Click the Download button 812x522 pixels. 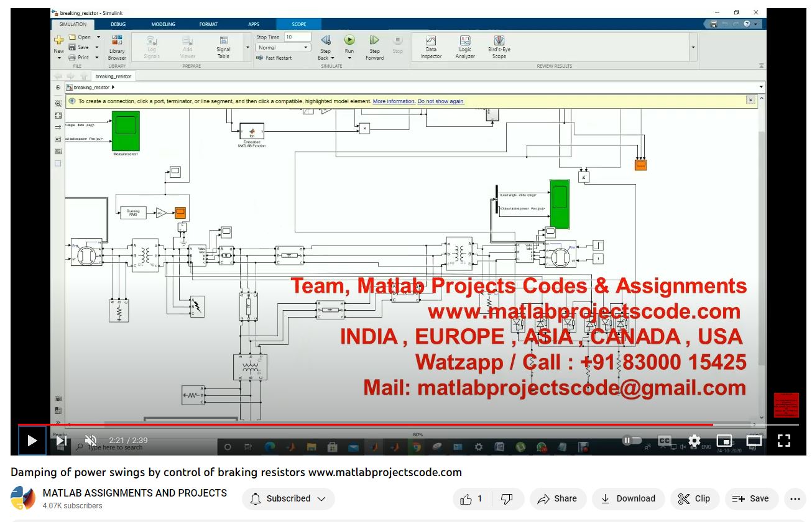click(x=628, y=498)
